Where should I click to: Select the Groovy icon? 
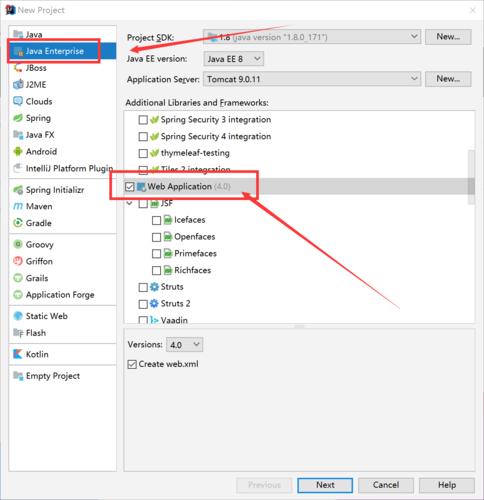click(18, 244)
